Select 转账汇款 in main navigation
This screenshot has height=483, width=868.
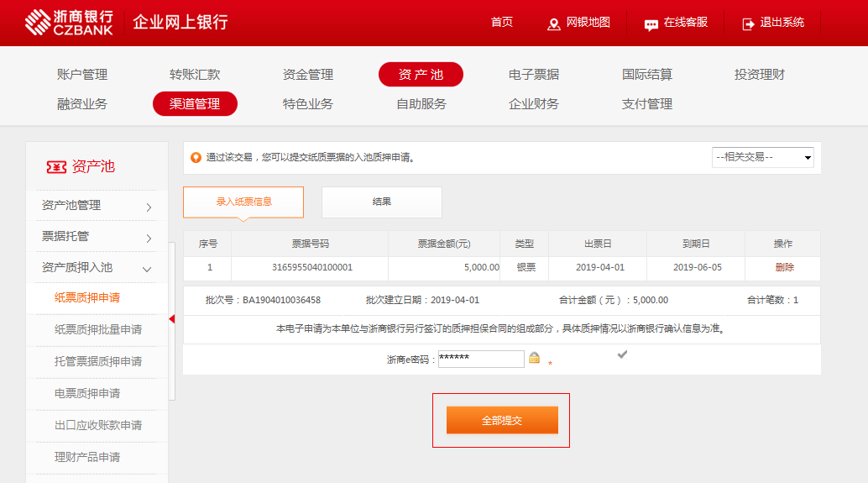195,74
